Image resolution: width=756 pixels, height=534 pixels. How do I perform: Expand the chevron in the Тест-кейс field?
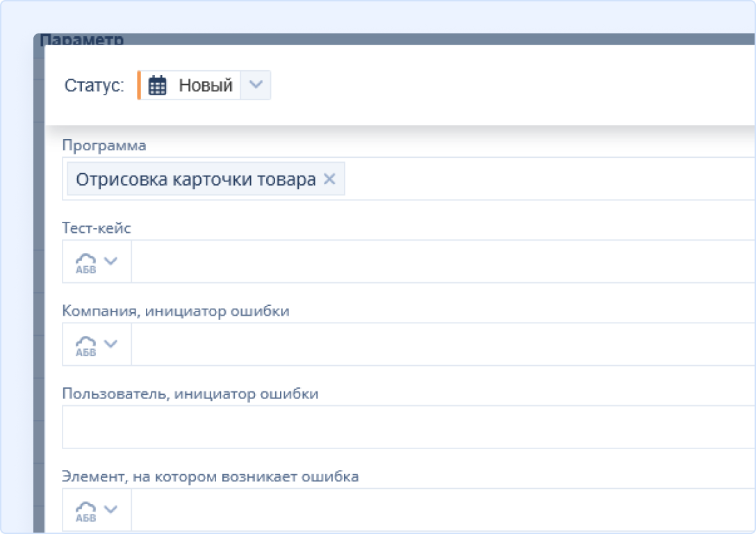click(110, 261)
